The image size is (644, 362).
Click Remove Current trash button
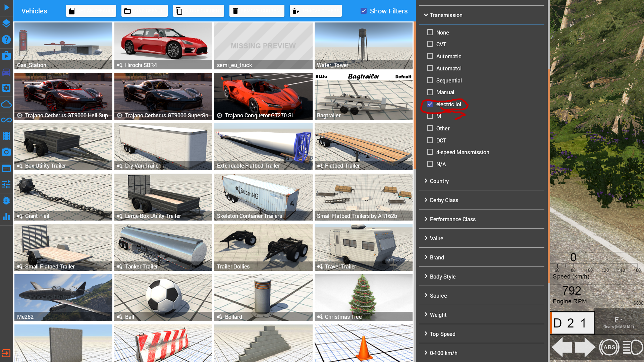[x=257, y=11]
